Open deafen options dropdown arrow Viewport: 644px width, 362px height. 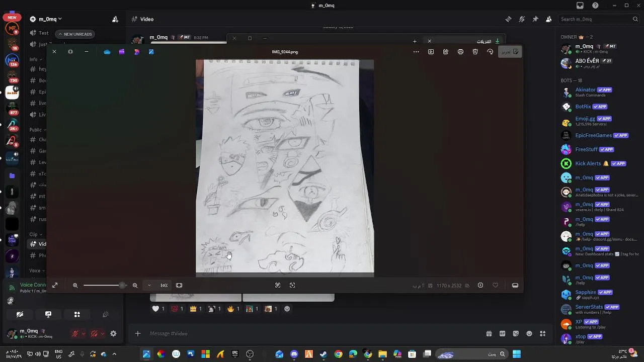103,334
